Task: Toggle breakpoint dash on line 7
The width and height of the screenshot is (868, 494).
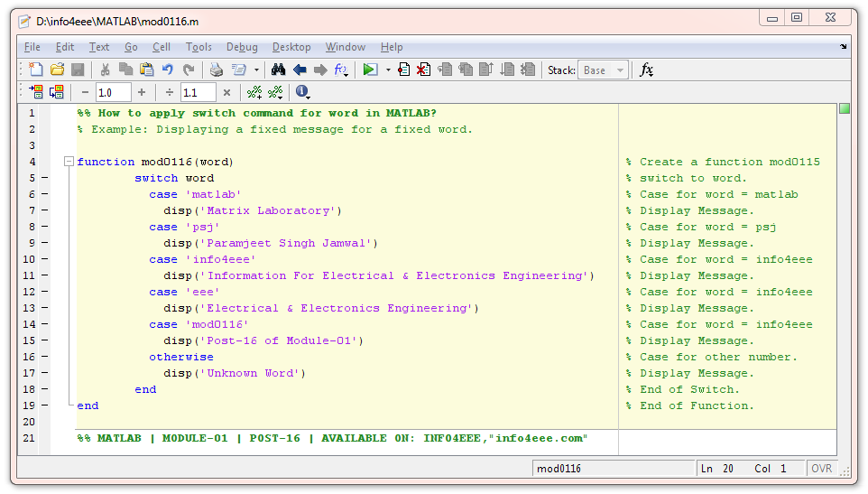Action: tap(43, 210)
